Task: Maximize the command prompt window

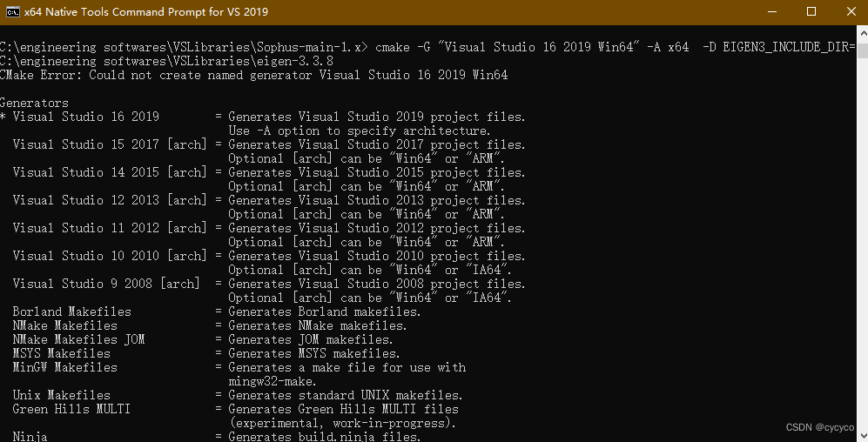Action: (x=811, y=11)
